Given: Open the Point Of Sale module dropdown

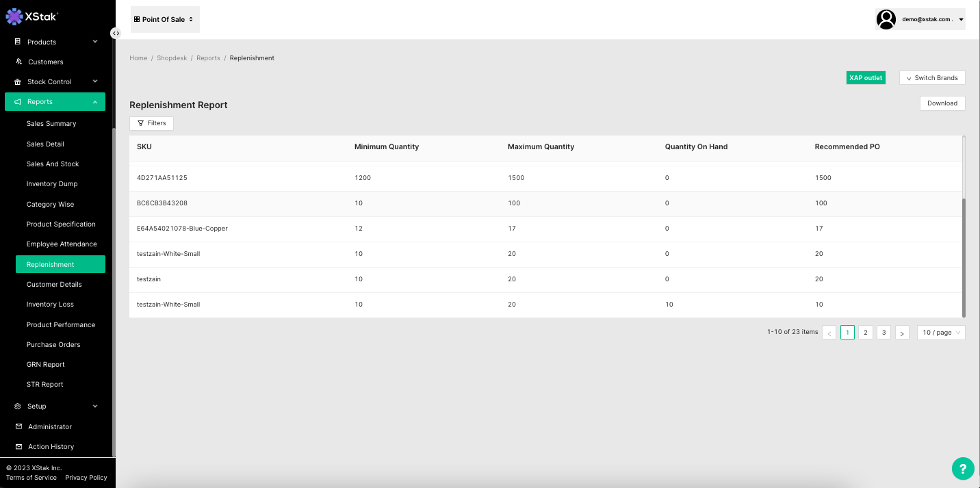Looking at the screenshot, I should [x=164, y=20].
